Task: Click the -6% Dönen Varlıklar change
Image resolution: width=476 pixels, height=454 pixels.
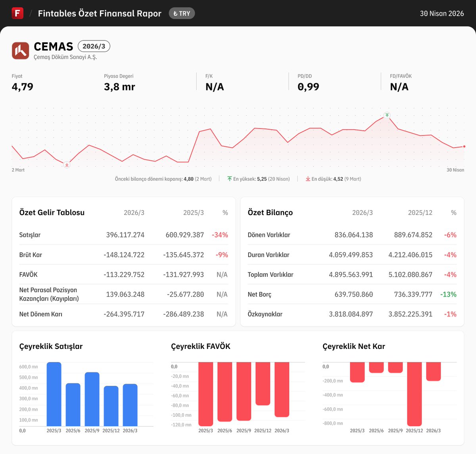Action: click(x=450, y=235)
